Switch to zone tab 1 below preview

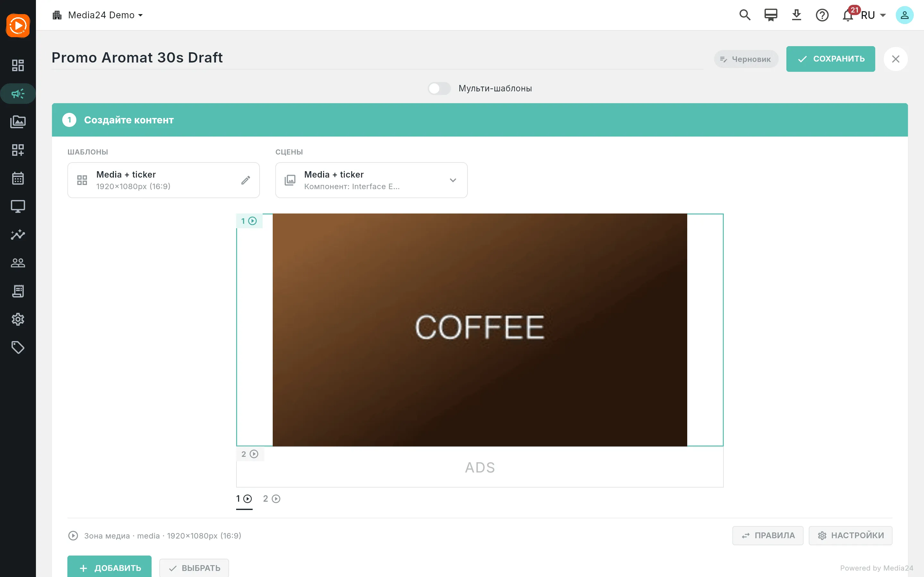(244, 499)
